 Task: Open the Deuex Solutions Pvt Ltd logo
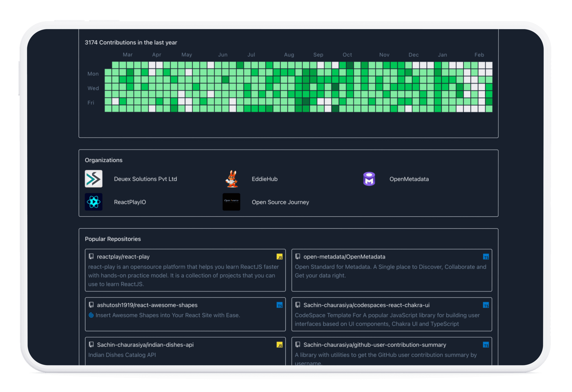pyautogui.click(x=94, y=179)
